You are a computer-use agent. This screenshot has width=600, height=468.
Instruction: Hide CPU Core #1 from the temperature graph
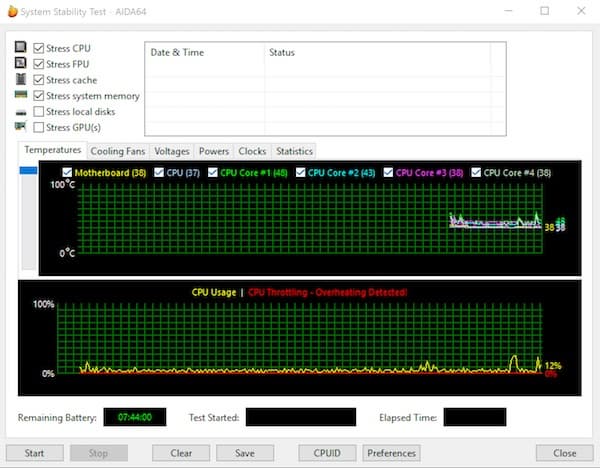pyautogui.click(x=213, y=172)
